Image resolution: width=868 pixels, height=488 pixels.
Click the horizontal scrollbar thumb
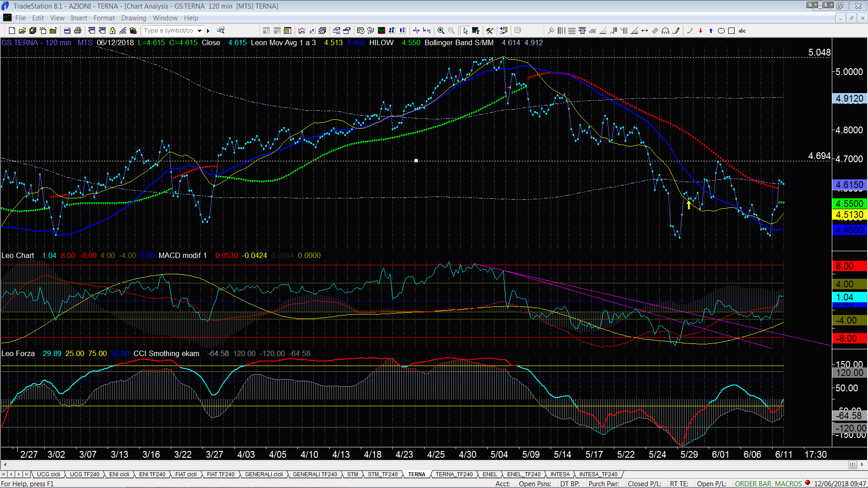click(852, 465)
